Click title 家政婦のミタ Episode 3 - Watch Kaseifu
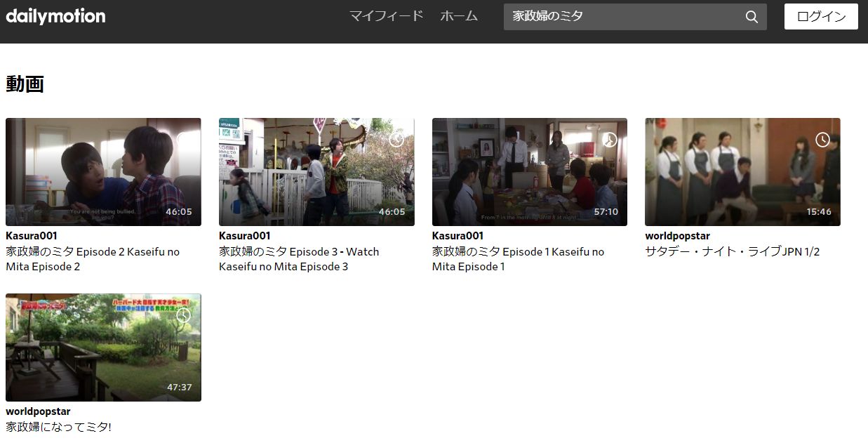Screen dimensions: 868x443 click(x=299, y=259)
